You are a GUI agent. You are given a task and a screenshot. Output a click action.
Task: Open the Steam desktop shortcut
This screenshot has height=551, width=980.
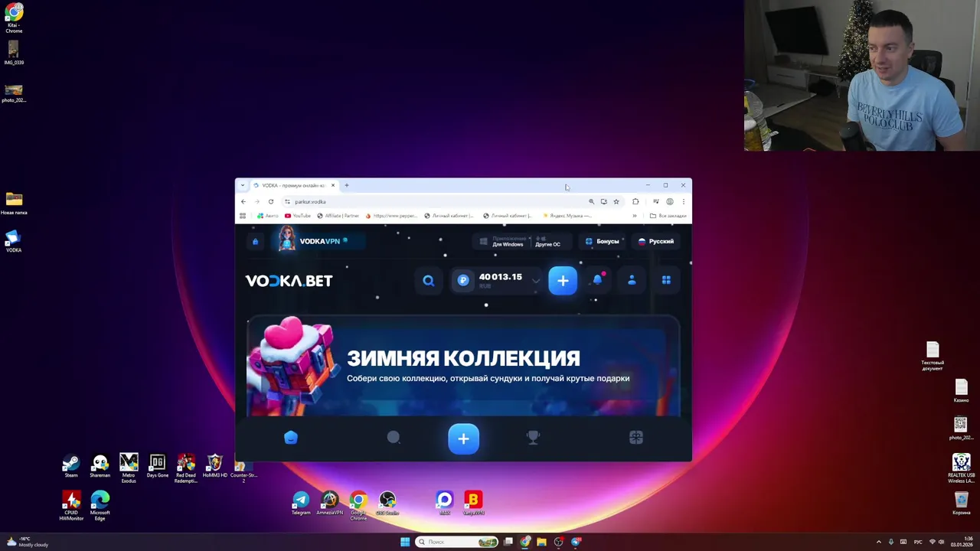[x=71, y=466]
